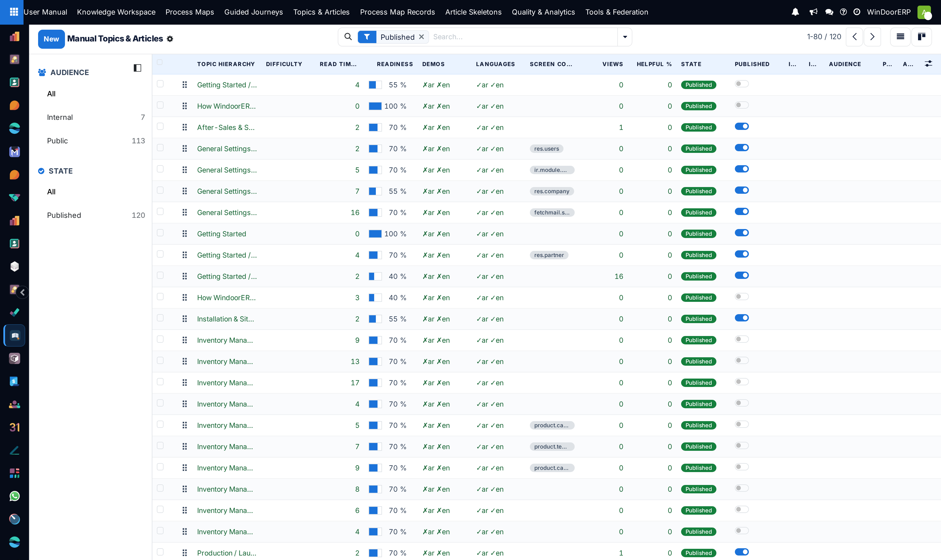Toggle published switch for Installation & Sit... row

(x=742, y=318)
